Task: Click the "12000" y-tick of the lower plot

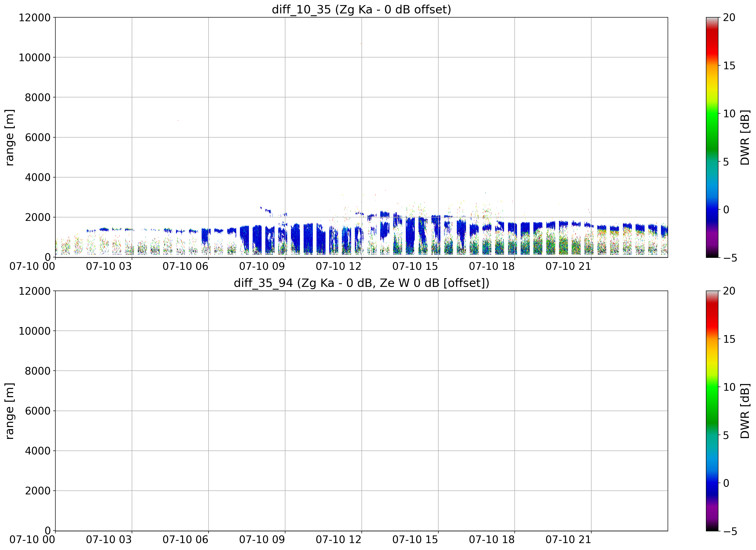Action: (34, 291)
